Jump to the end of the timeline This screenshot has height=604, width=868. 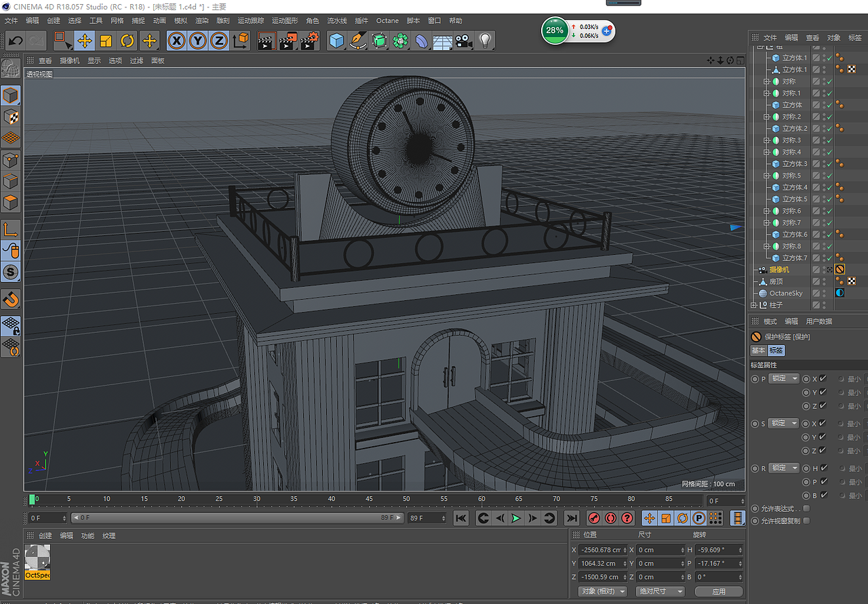572,518
